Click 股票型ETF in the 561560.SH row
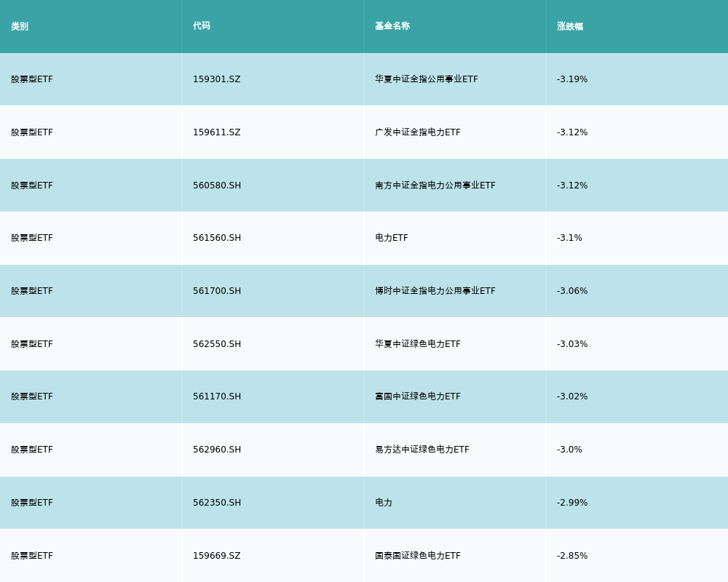The height and width of the screenshot is (582, 728). click(x=32, y=238)
